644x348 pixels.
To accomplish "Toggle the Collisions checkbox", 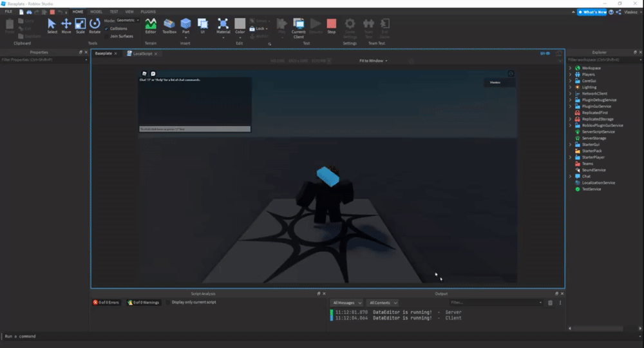I will pyautogui.click(x=106, y=29).
